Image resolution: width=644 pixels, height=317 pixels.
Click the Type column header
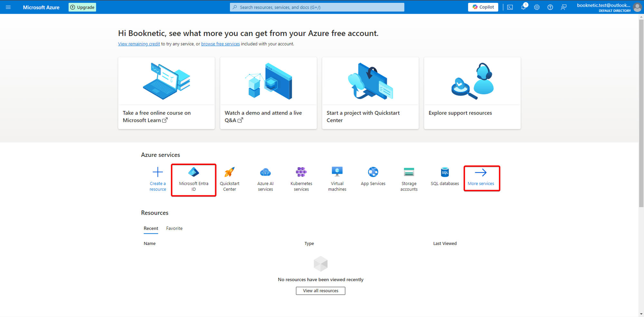[x=309, y=243]
